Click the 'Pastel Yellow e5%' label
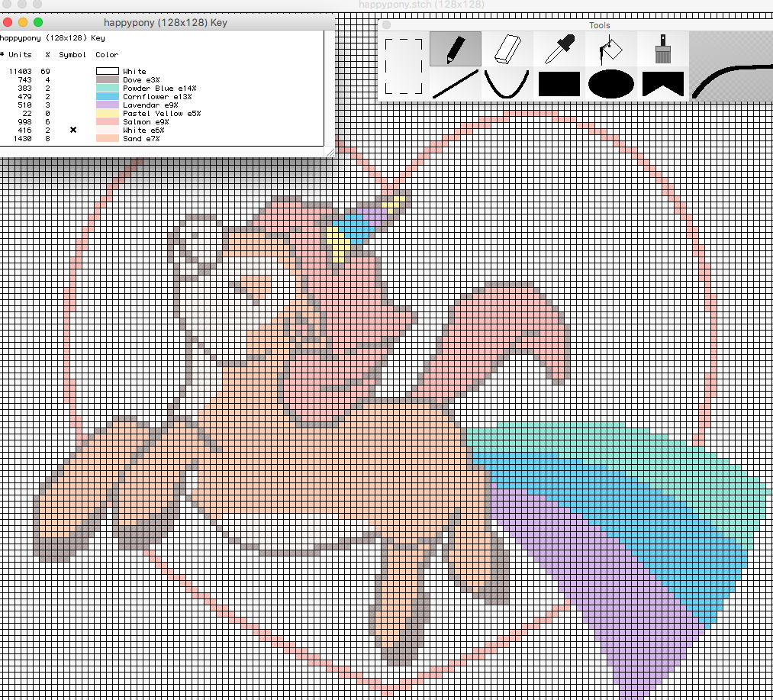773x700 pixels. click(162, 114)
